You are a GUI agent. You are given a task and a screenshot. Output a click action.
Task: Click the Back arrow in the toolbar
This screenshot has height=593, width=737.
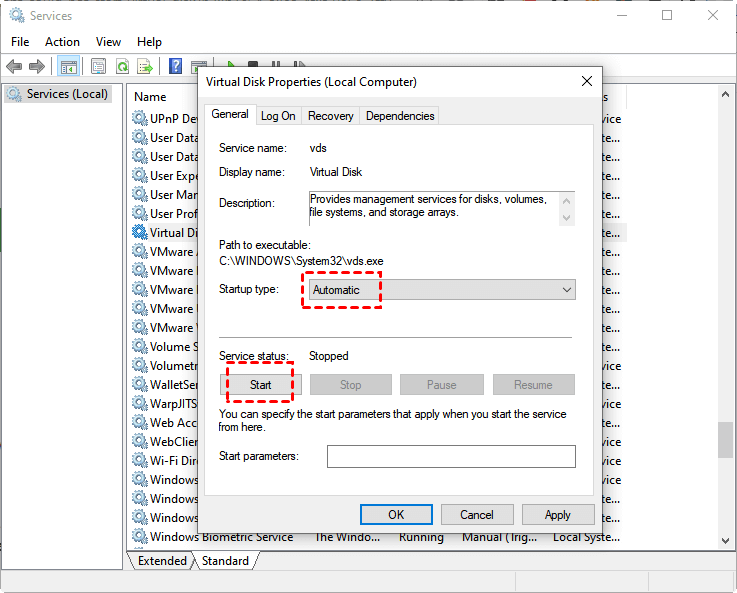[14, 66]
